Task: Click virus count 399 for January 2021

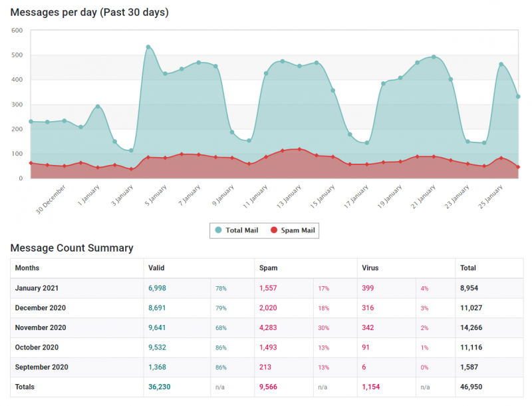Action: click(368, 288)
